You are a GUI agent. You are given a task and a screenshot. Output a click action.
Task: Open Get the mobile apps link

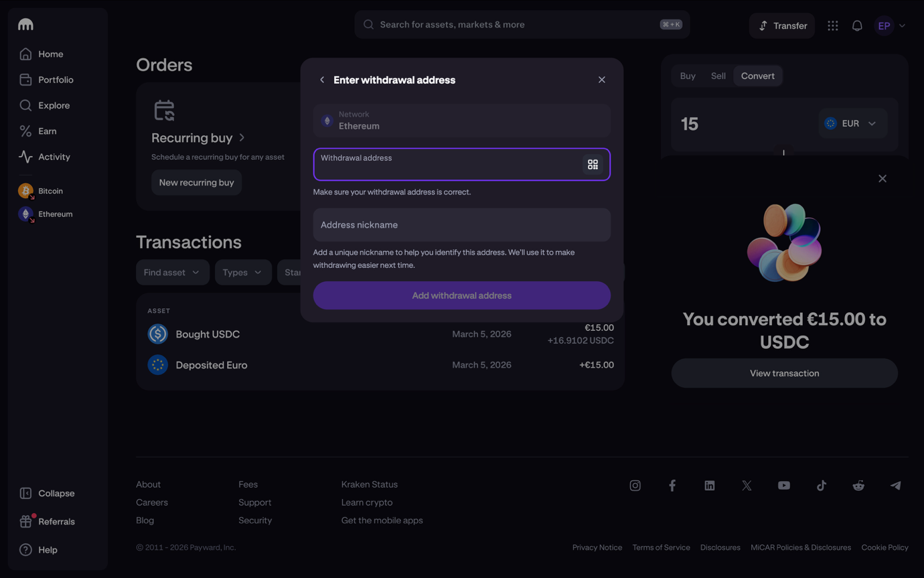point(382,520)
